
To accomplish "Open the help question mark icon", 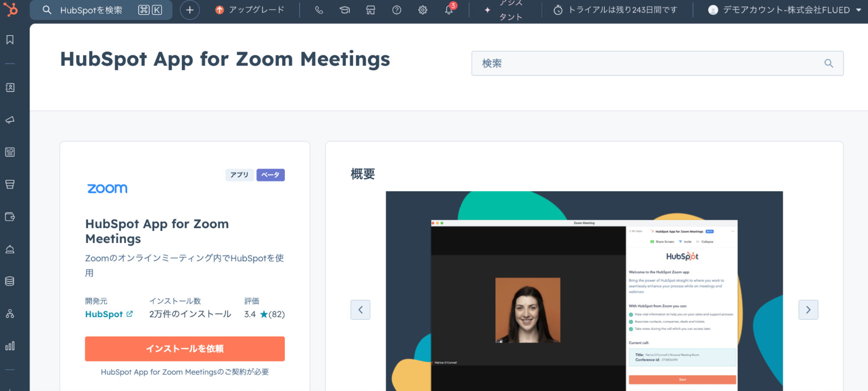I will point(396,10).
